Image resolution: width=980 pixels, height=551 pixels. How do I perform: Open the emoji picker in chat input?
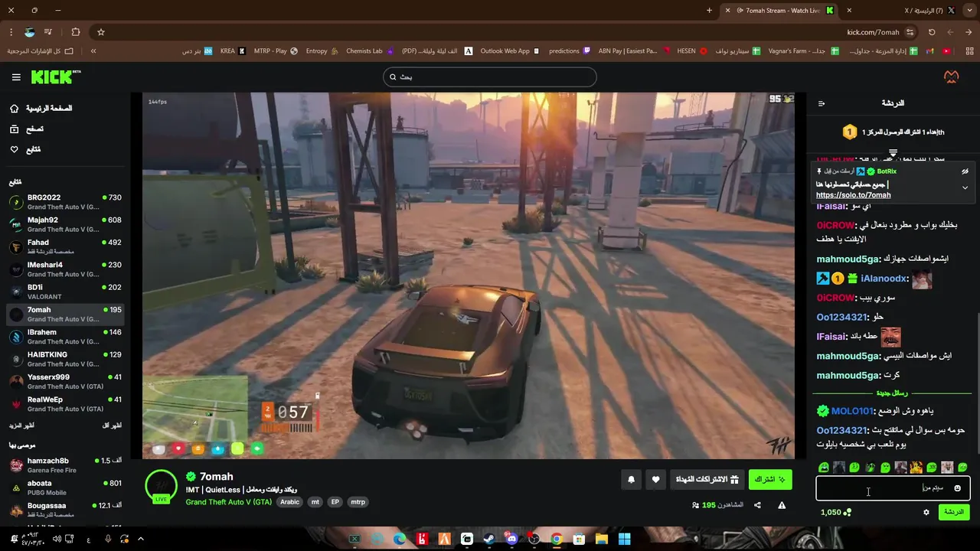[x=957, y=488]
